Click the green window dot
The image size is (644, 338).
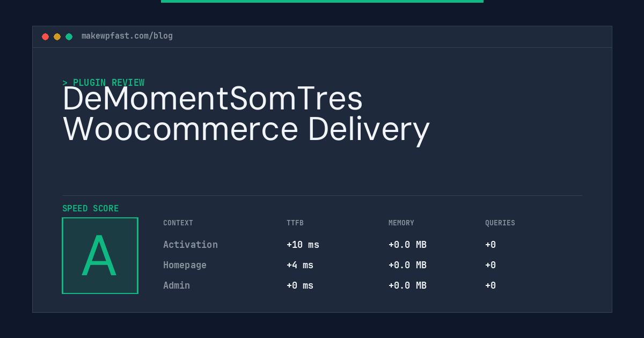point(69,36)
